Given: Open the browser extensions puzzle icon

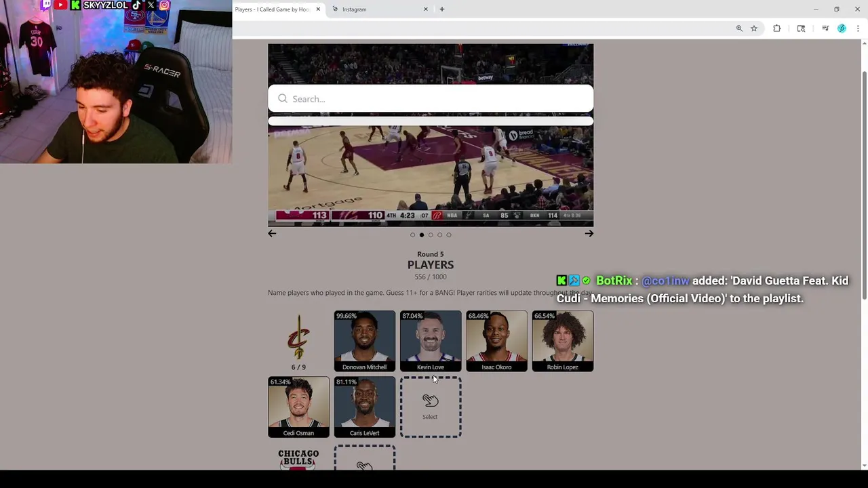Looking at the screenshot, I should coord(777,28).
